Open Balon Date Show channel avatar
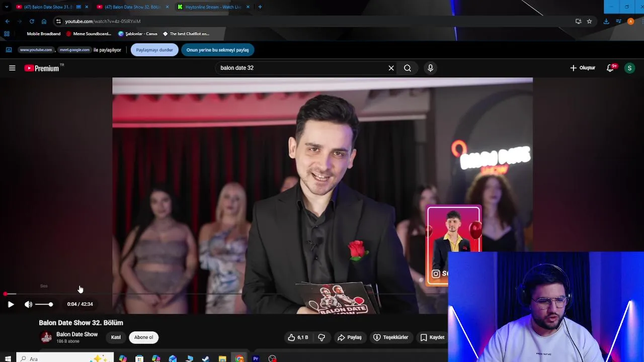The width and height of the screenshot is (644, 362). pyautogui.click(x=46, y=337)
